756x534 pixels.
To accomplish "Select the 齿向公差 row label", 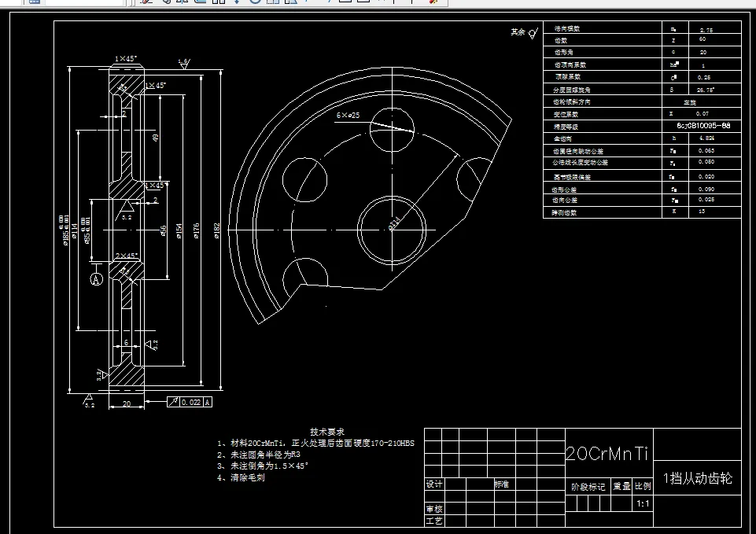I will pos(564,200).
